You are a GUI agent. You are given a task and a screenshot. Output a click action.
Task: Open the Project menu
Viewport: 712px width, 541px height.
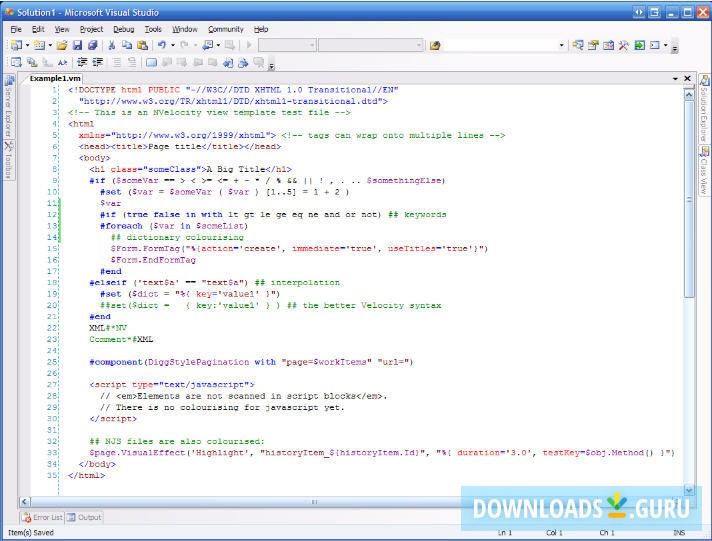coord(91,29)
